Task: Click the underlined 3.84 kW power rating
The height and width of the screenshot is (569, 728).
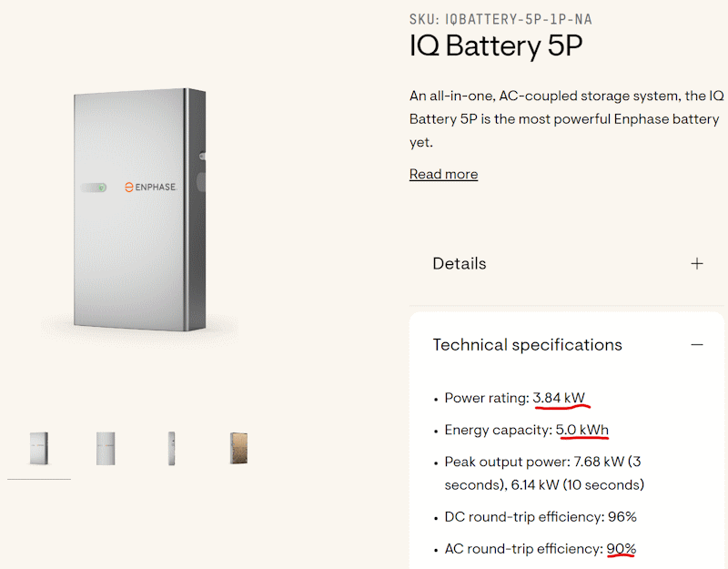Action: point(559,398)
